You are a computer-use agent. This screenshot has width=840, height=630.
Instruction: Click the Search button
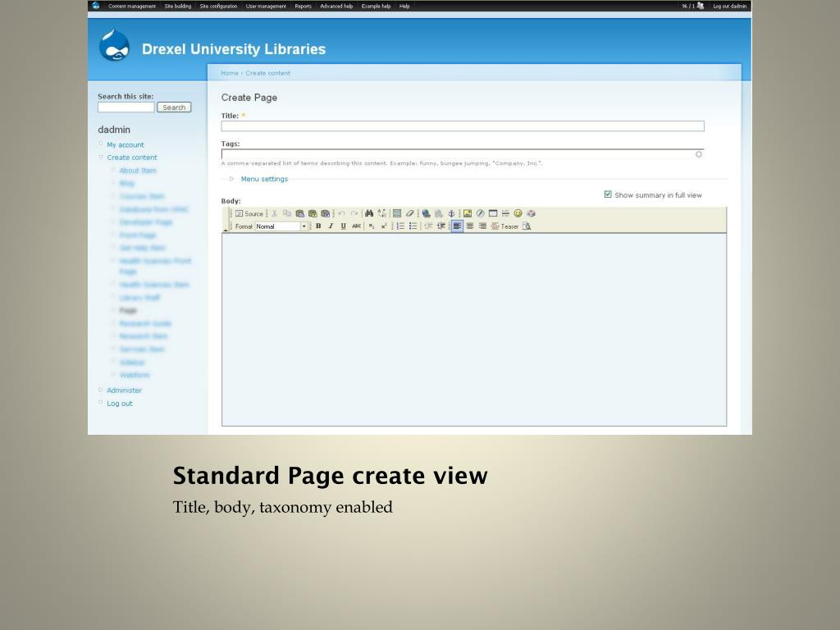tap(174, 107)
